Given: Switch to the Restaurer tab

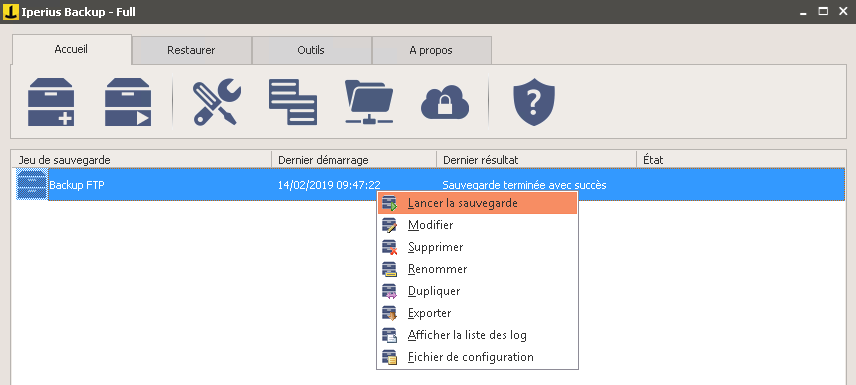Looking at the screenshot, I should 192,50.
